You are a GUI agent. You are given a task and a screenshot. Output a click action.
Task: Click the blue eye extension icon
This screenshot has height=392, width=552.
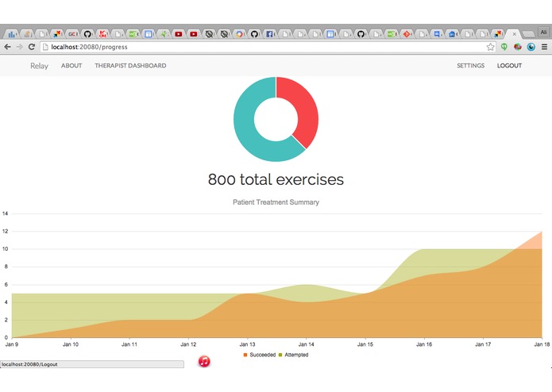click(531, 47)
